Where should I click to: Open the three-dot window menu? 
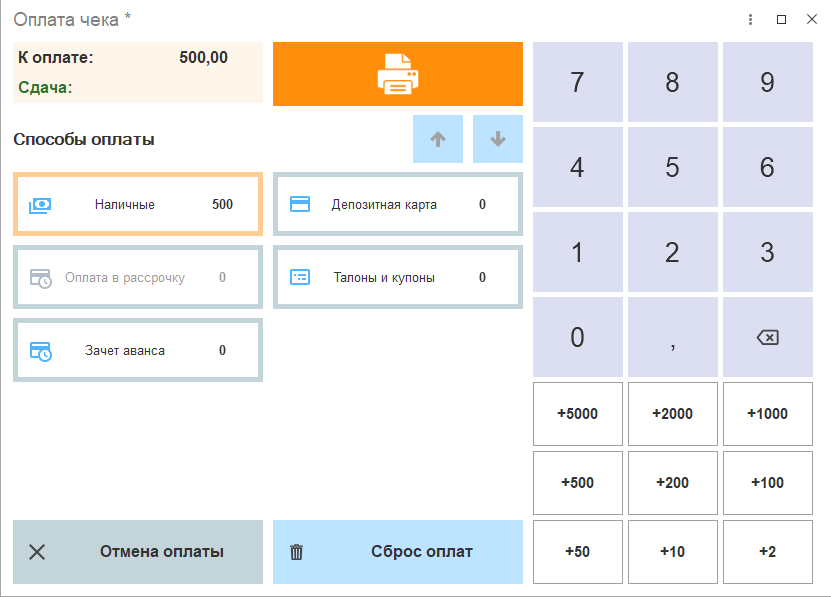pyautogui.click(x=750, y=19)
